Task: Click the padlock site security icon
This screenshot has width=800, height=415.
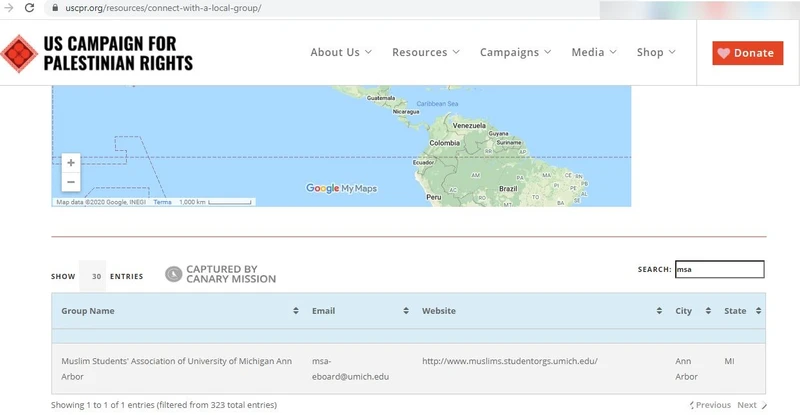Action: tap(56, 8)
